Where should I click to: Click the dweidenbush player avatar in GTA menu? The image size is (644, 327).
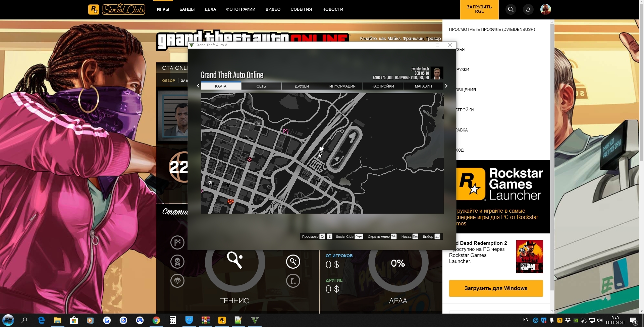pyautogui.click(x=437, y=73)
